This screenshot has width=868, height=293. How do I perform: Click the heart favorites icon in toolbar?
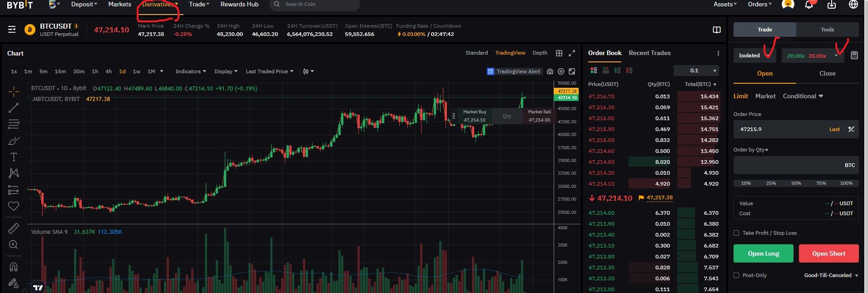(x=14, y=206)
